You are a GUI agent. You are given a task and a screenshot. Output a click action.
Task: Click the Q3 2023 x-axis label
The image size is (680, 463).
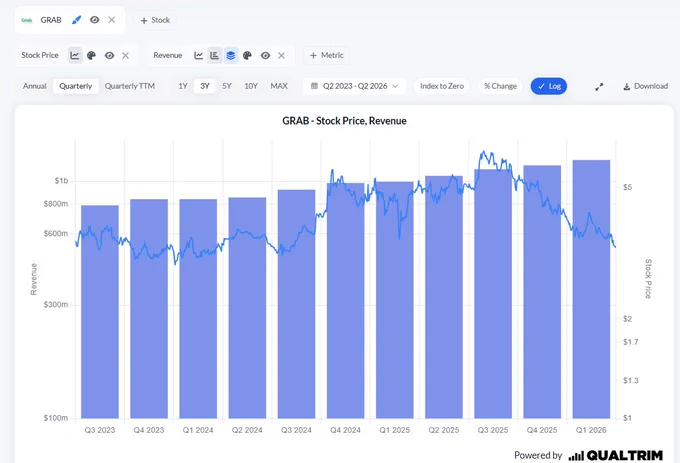coord(100,430)
